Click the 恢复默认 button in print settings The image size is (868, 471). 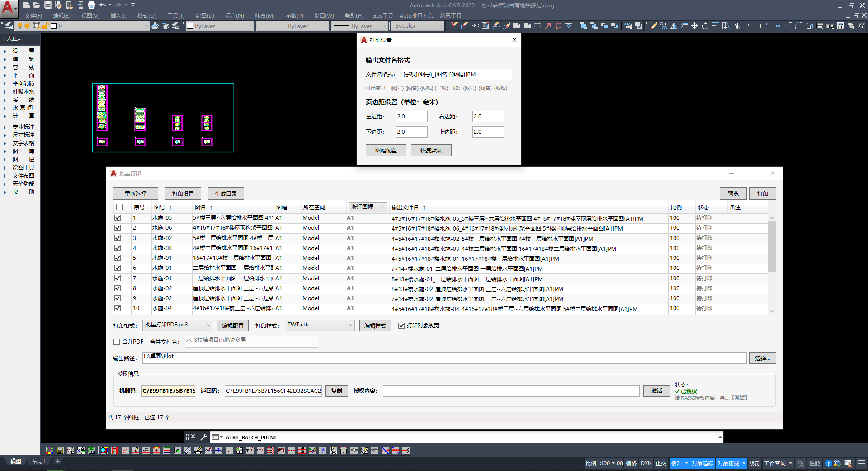(x=431, y=150)
